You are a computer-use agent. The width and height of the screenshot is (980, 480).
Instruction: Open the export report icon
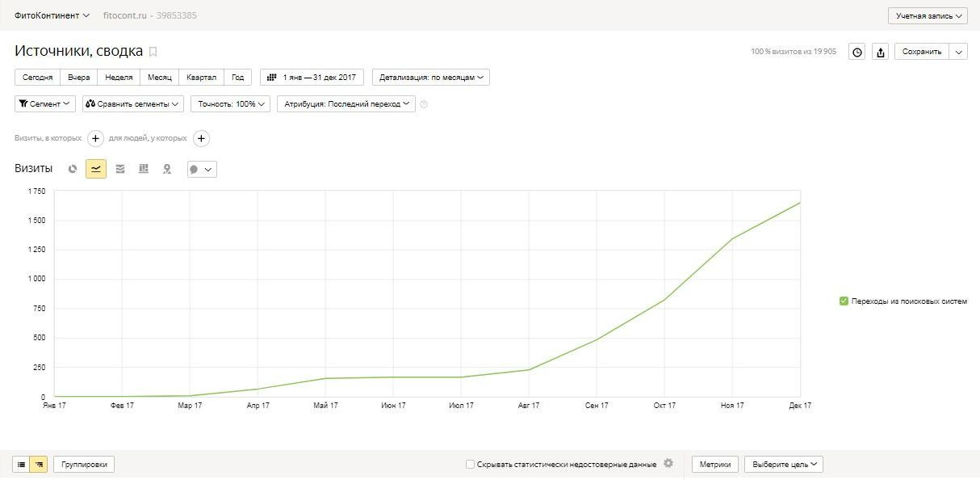(x=881, y=52)
